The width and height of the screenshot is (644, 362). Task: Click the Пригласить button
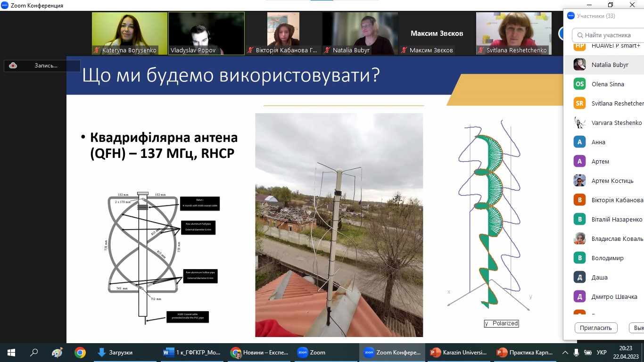[x=596, y=328]
